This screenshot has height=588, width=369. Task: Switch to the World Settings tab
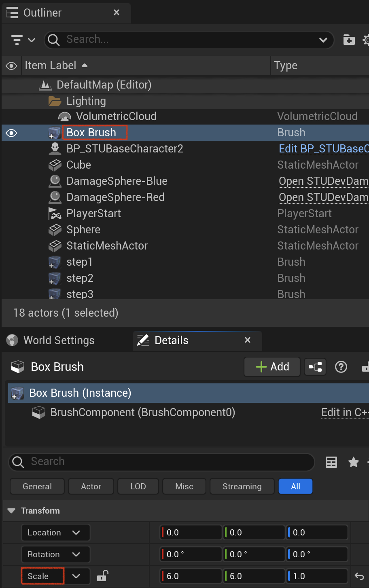51,341
